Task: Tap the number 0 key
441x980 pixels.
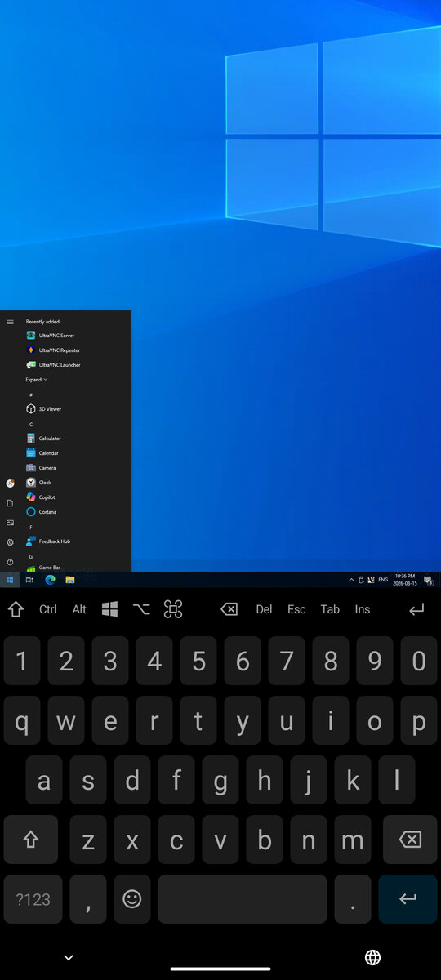Action: (419, 661)
